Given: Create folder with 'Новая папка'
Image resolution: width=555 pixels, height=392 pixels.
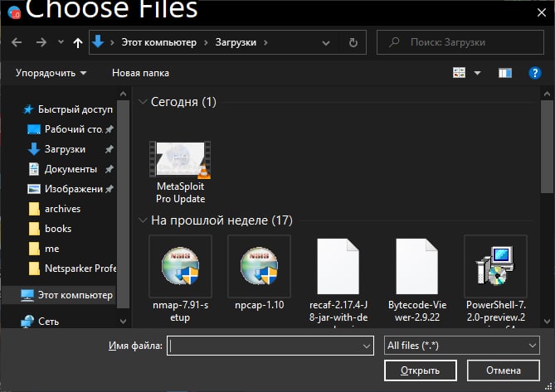Looking at the screenshot, I should 140,73.
